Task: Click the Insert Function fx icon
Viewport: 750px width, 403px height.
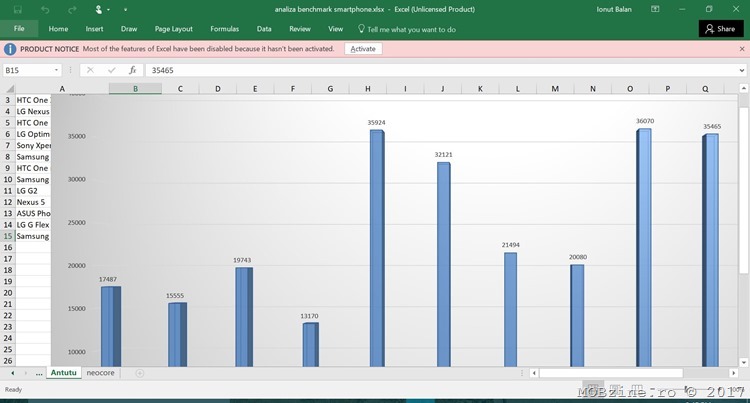Action: 133,70
